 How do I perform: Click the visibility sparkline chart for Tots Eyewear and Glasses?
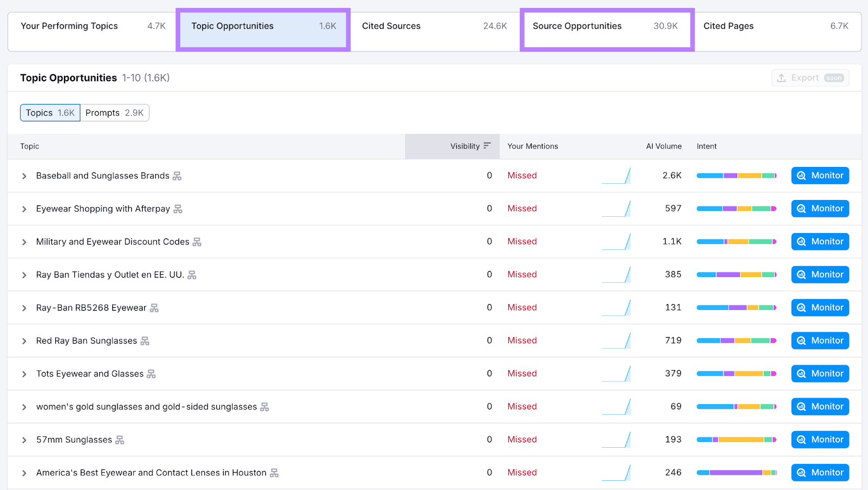pos(617,373)
